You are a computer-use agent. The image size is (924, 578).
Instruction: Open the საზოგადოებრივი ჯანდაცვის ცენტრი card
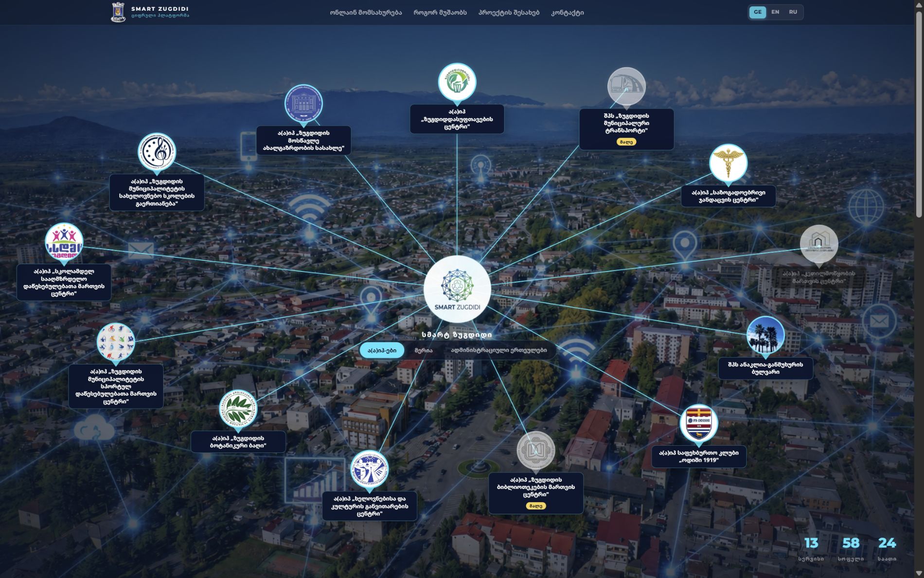click(x=728, y=196)
